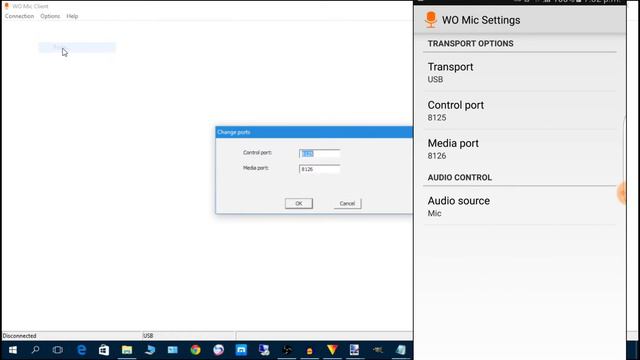The width and height of the screenshot is (640, 360).
Task: Open Transport setting on phone
Action: click(519, 72)
